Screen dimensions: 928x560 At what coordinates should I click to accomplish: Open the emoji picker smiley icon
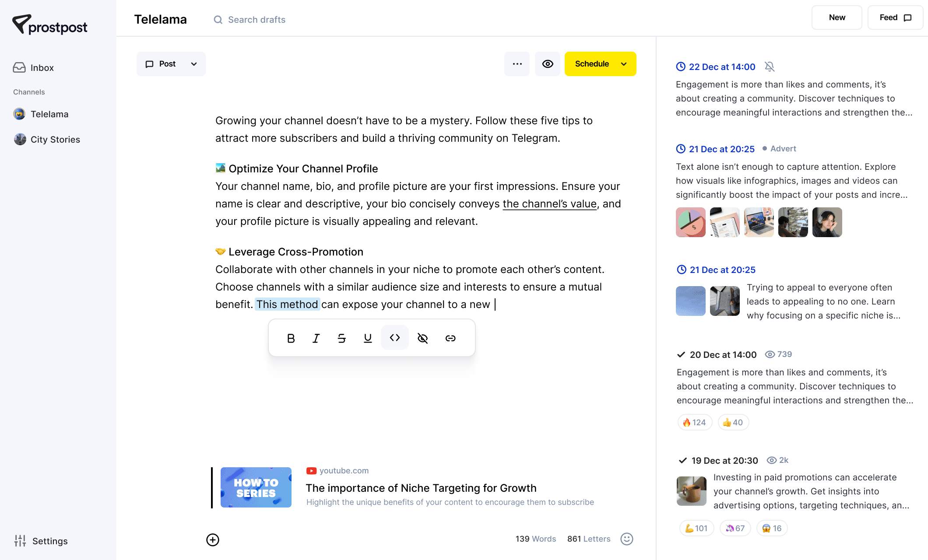click(x=627, y=539)
